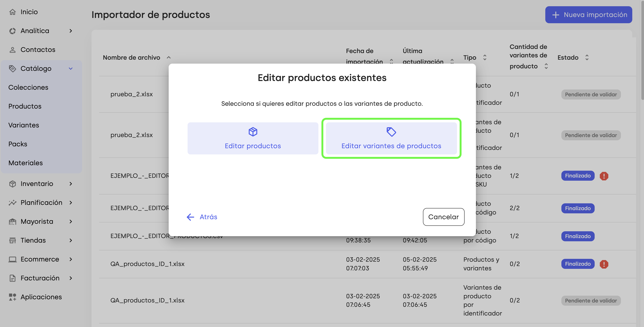Viewport: 644px width, 327px height.
Task: Click the red error icon in QA_productos Finalizado row
Action: click(604, 264)
